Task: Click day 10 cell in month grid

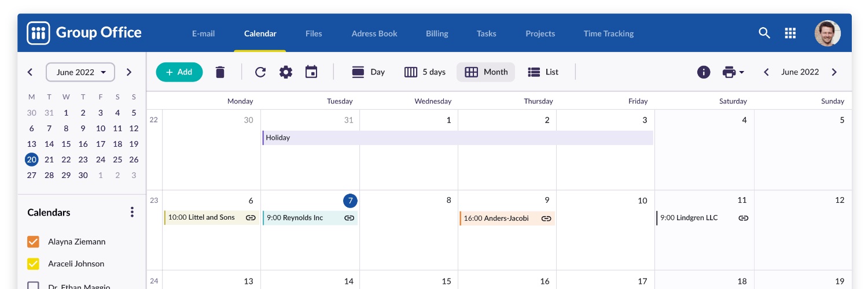Action: (606, 230)
